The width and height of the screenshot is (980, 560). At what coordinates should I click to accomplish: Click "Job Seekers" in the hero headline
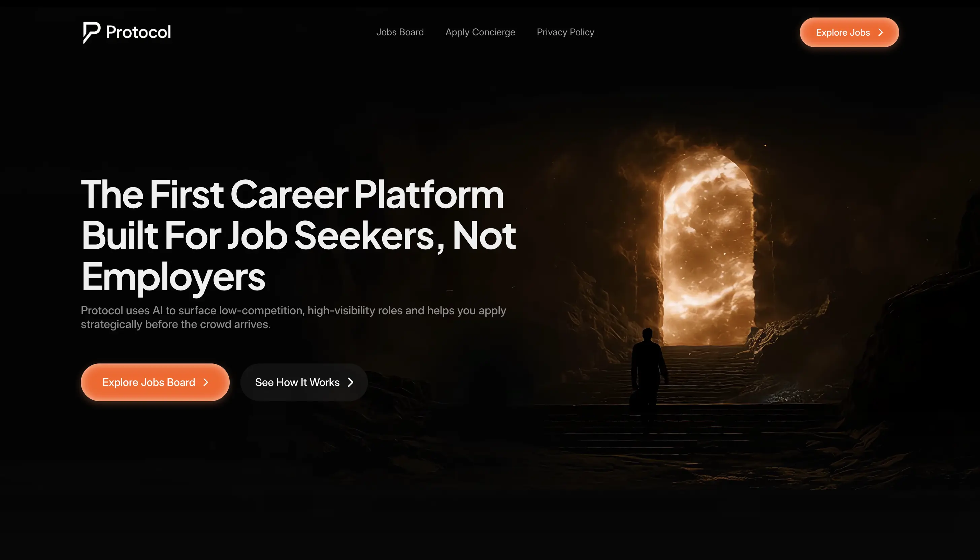[335, 235]
